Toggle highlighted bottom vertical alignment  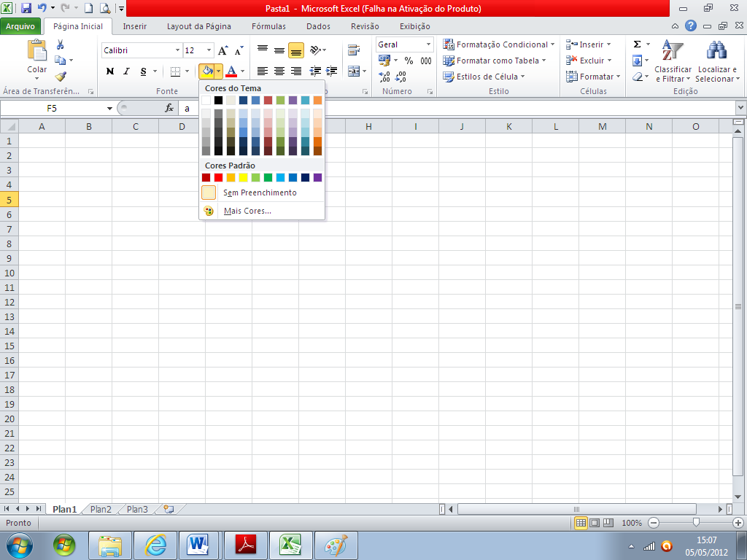click(296, 50)
